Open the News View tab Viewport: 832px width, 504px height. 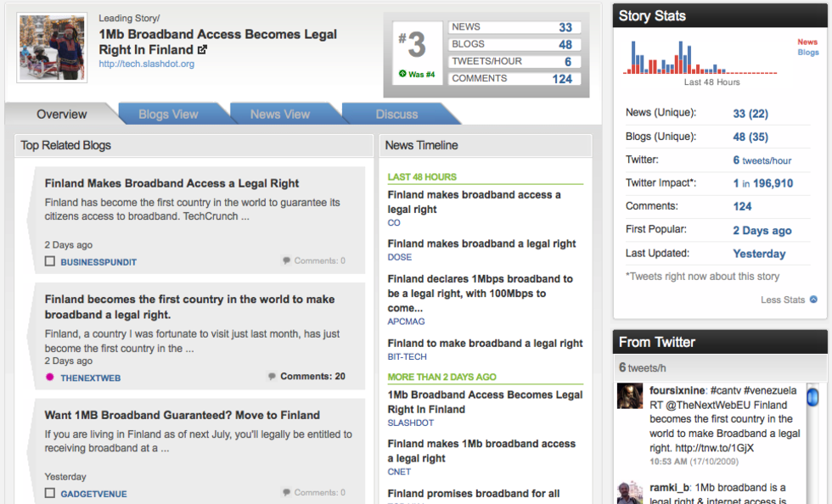pos(280,115)
